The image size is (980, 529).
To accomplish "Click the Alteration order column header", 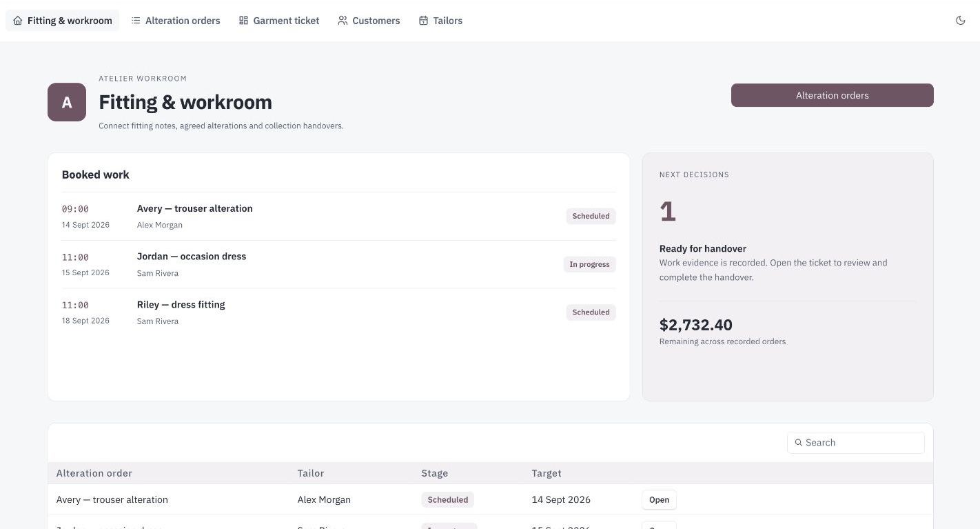I will (x=94, y=473).
